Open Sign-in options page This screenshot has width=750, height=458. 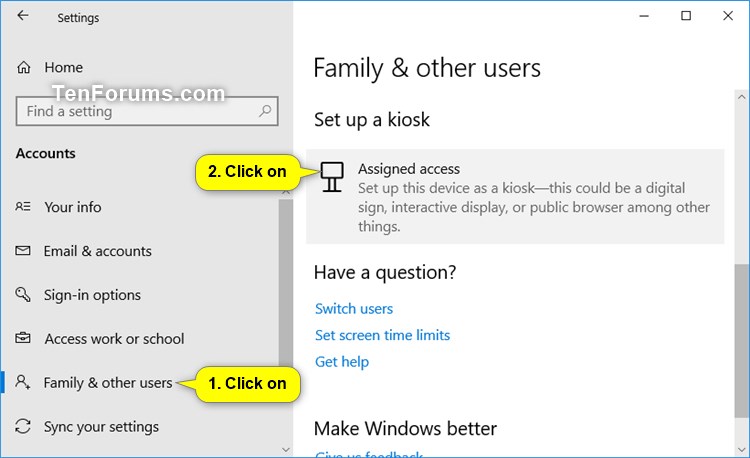click(x=92, y=295)
